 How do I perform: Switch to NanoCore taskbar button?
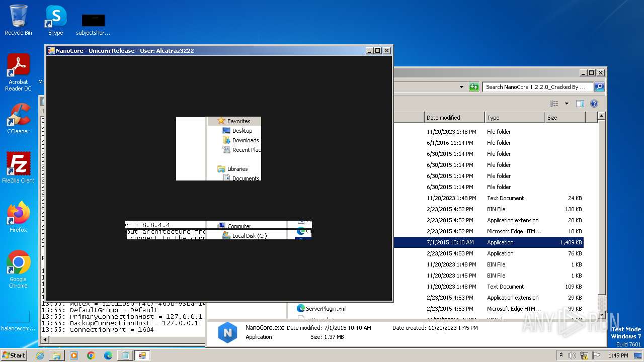(x=142, y=355)
